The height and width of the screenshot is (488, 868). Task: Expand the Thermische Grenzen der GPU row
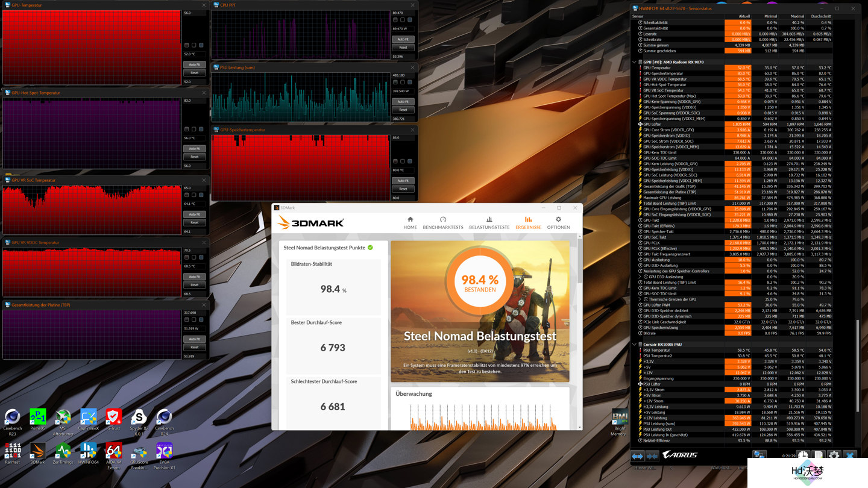pyautogui.click(x=640, y=299)
